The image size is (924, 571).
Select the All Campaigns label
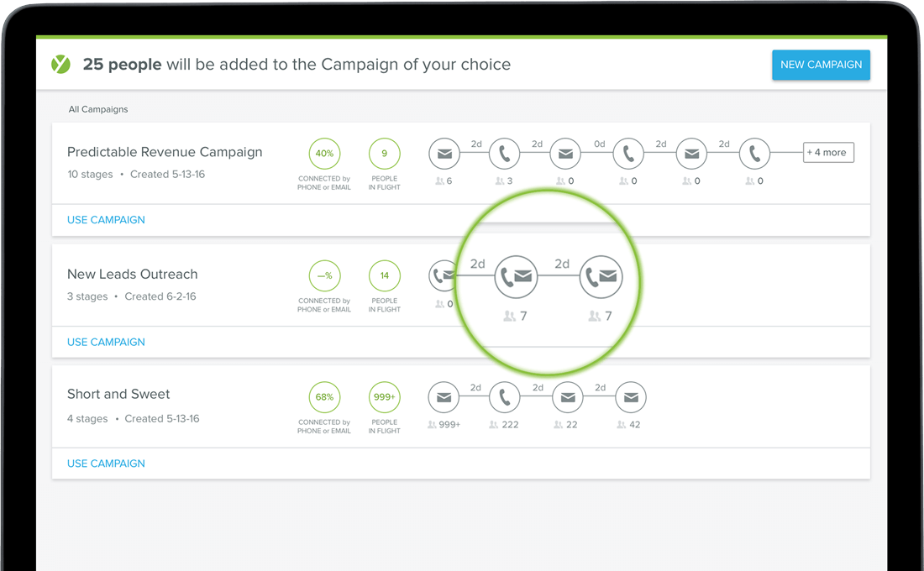coord(98,109)
